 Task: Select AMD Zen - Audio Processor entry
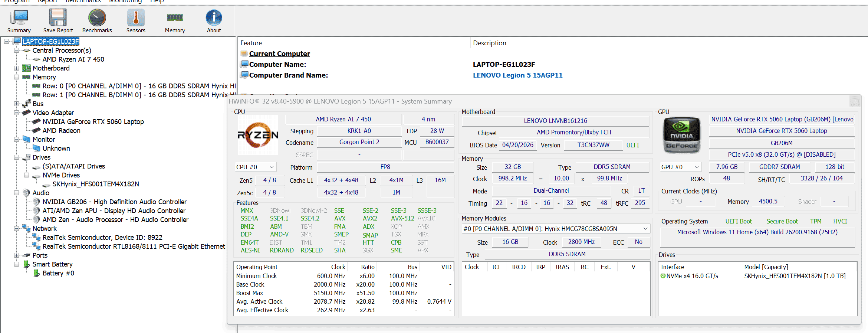(x=115, y=219)
